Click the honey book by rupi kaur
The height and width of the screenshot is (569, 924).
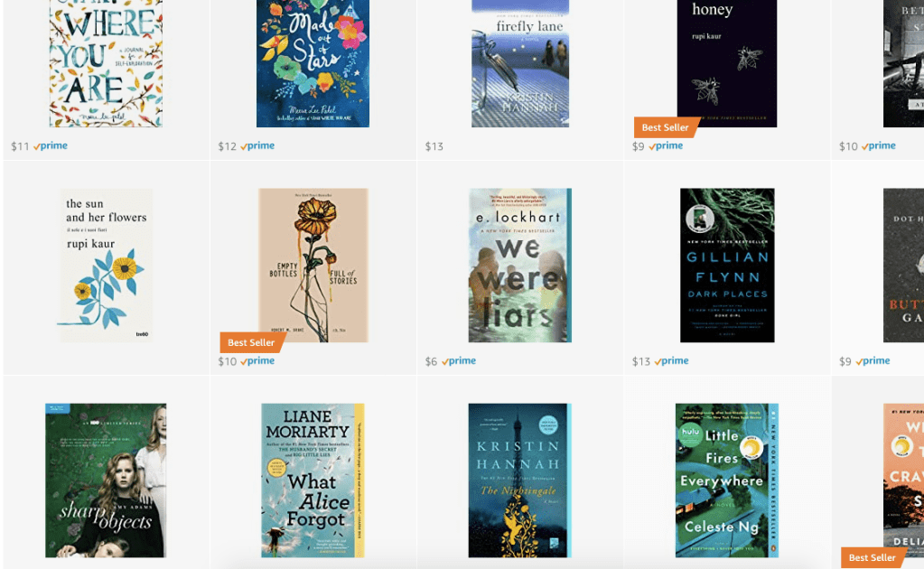[x=726, y=63]
